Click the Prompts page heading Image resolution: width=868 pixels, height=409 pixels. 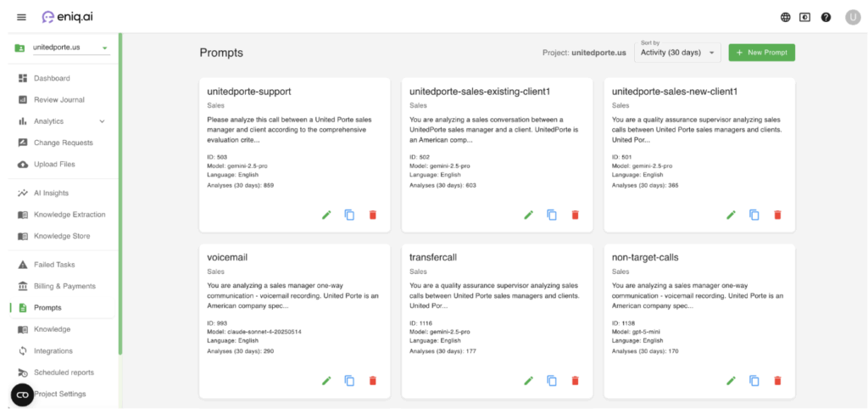pos(221,53)
